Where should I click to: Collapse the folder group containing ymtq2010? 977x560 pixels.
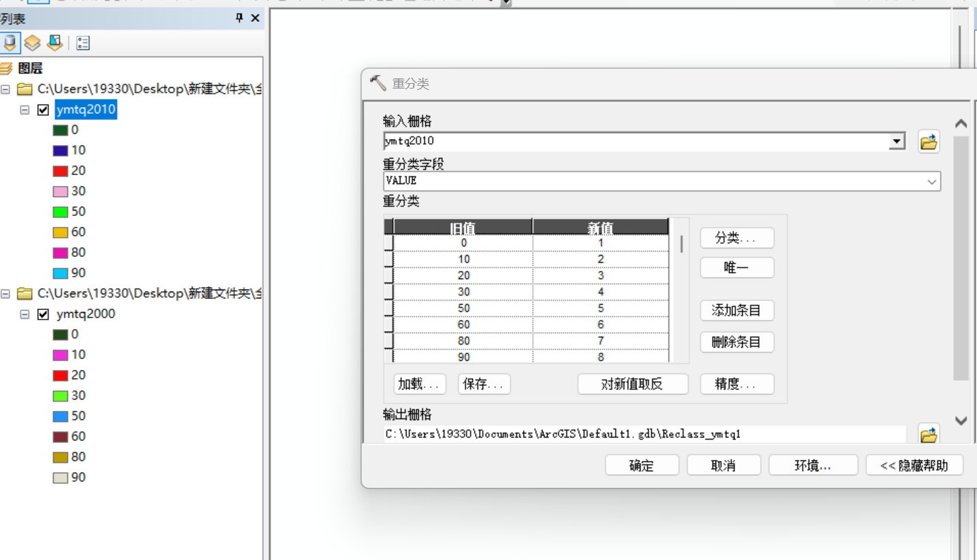pyautogui.click(x=5, y=89)
